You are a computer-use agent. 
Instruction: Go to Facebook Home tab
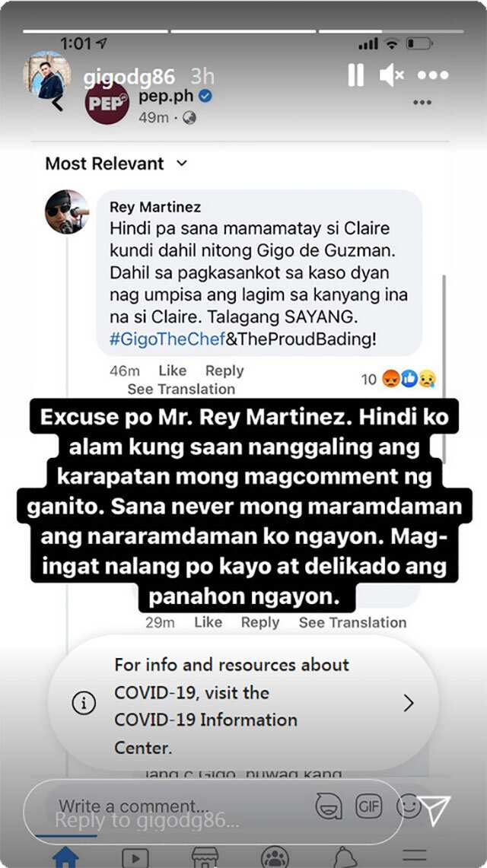point(65,857)
